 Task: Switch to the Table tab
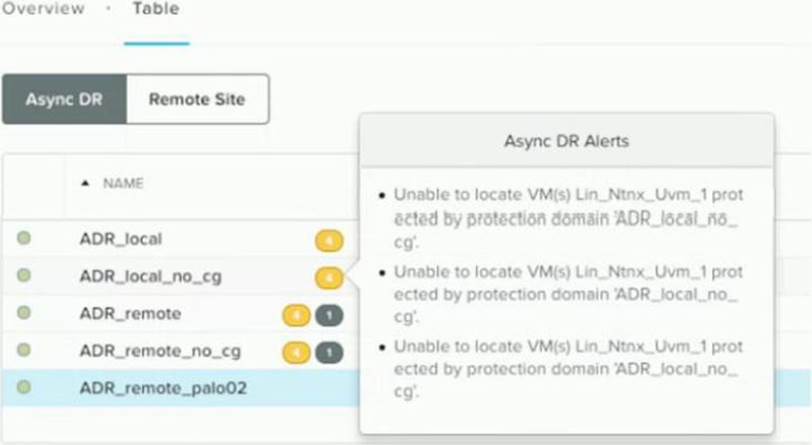click(x=155, y=9)
